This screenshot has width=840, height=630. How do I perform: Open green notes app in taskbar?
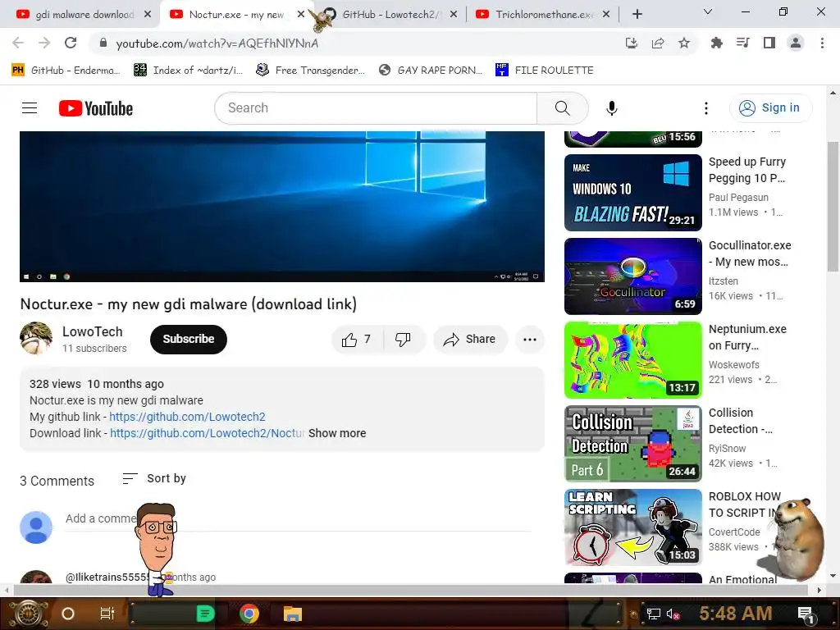[206, 614]
